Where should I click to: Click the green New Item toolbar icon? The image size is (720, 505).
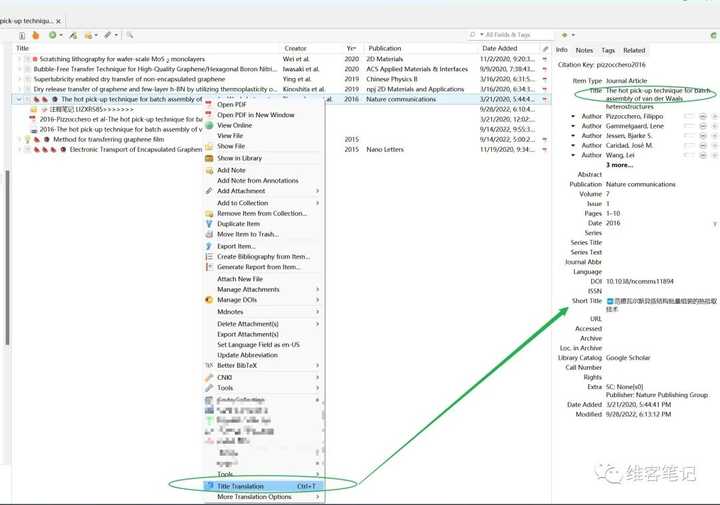[x=52, y=35]
